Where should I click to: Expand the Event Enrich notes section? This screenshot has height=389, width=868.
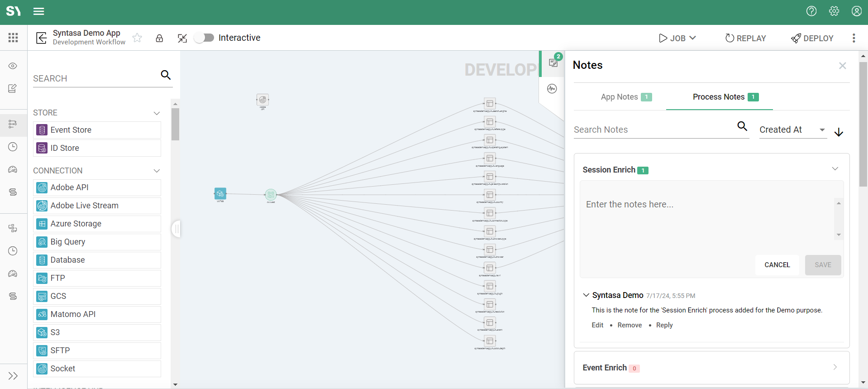(x=835, y=367)
